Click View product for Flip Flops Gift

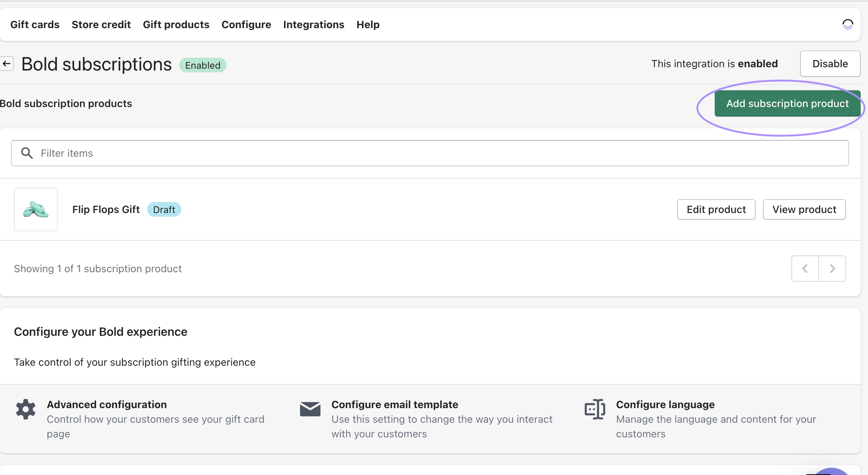(804, 209)
